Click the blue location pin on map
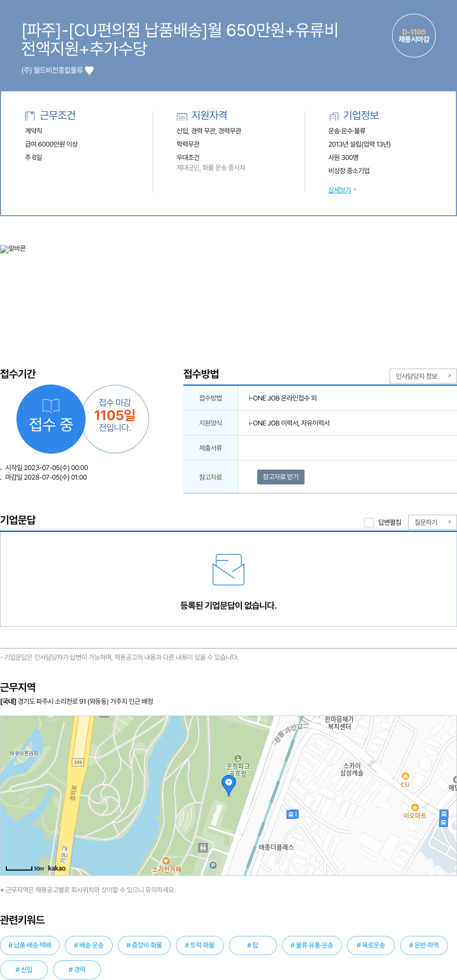 pos(228,785)
